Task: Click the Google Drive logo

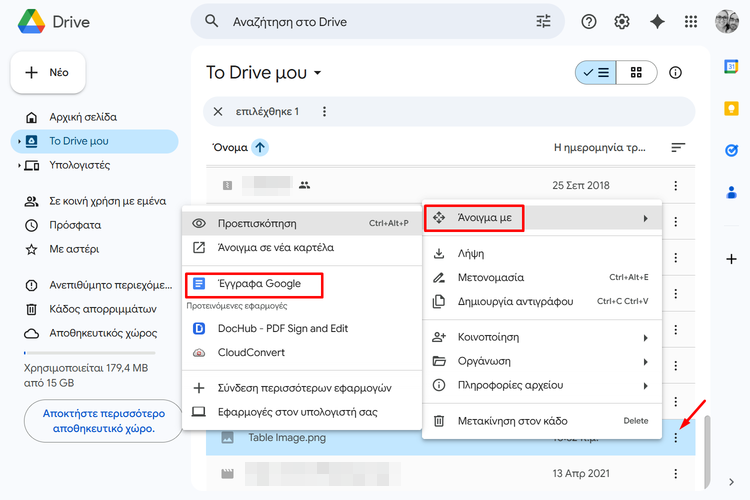Action: (x=32, y=22)
